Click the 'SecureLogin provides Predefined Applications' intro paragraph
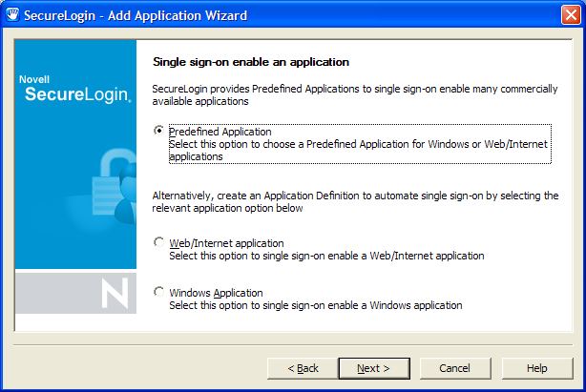 pyautogui.click(x=355, y=94)
